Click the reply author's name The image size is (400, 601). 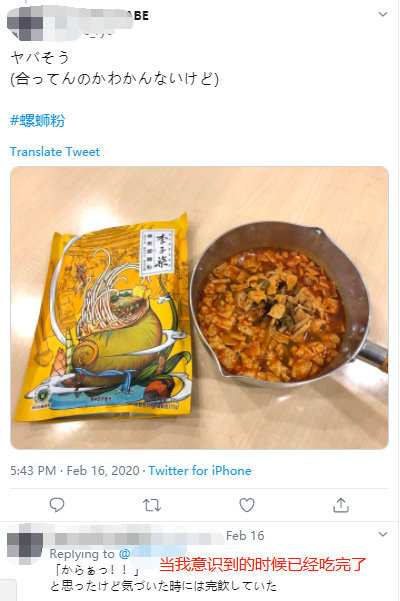(x=136, y=535)
